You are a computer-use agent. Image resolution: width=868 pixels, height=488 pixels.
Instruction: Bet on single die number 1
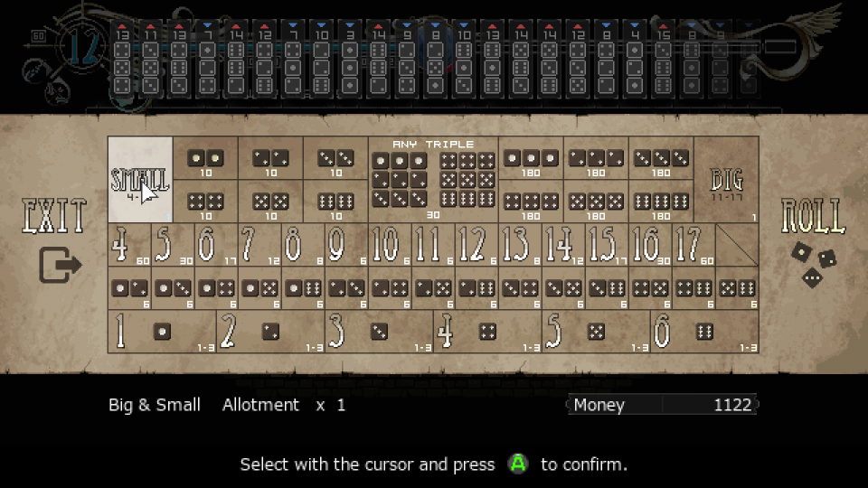coord(162,332)
